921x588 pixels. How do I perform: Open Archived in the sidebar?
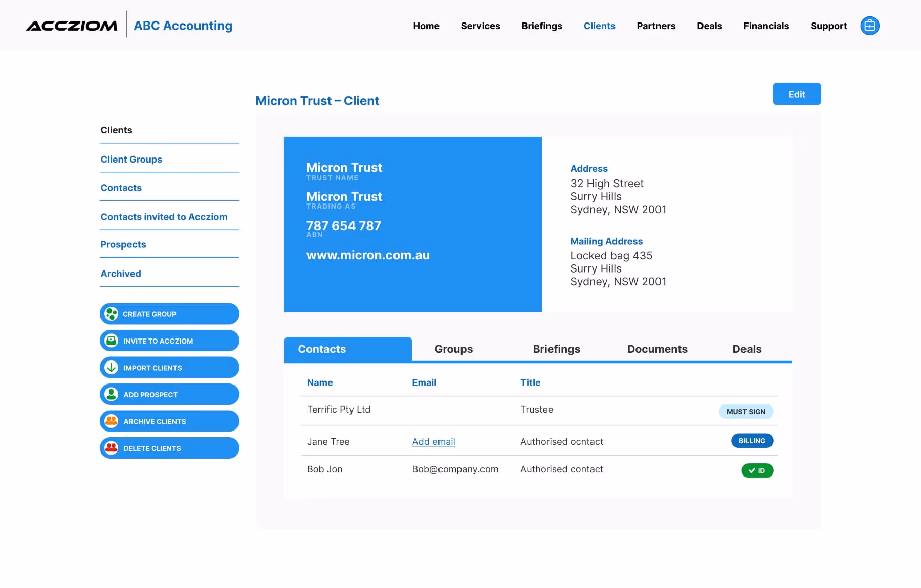[120, 274]
